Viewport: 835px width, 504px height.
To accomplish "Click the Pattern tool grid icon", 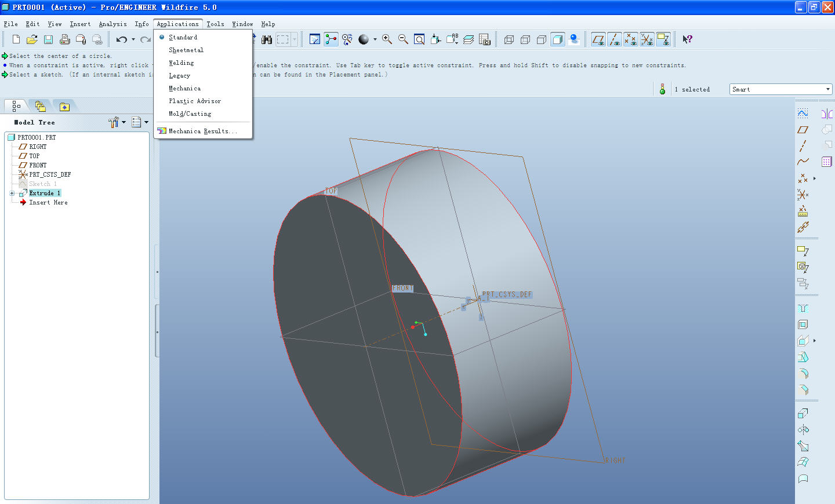I will pyautogui.click(x=827, y=162).
